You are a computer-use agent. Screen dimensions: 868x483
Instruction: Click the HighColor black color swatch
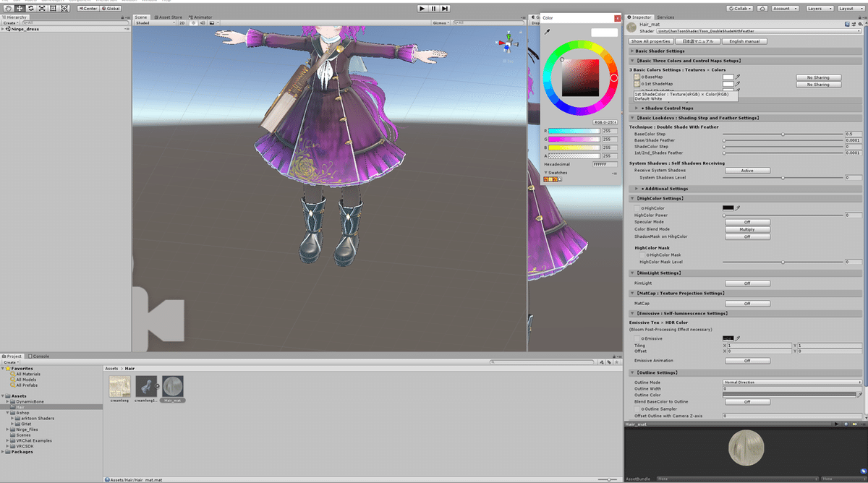coord(728,208)
